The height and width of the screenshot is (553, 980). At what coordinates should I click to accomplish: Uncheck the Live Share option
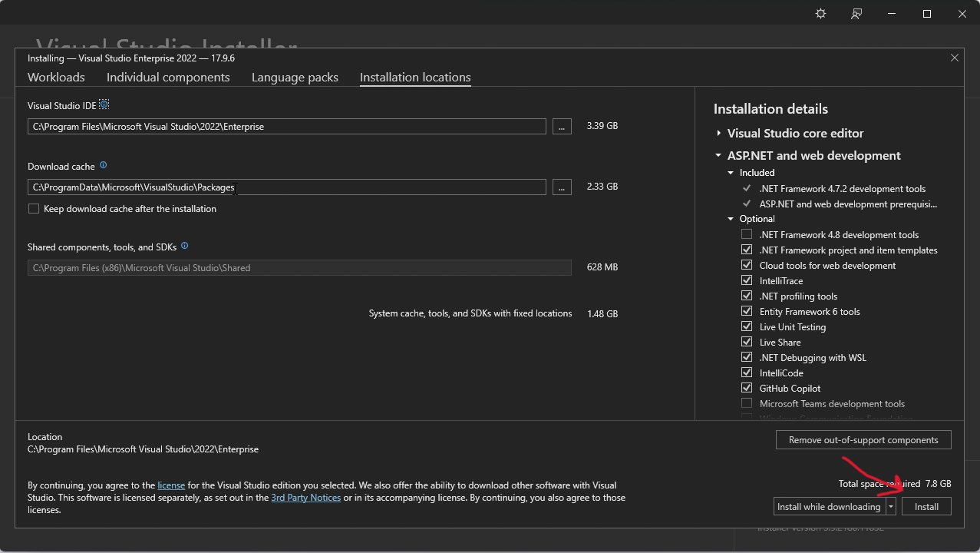pos(747,342)
